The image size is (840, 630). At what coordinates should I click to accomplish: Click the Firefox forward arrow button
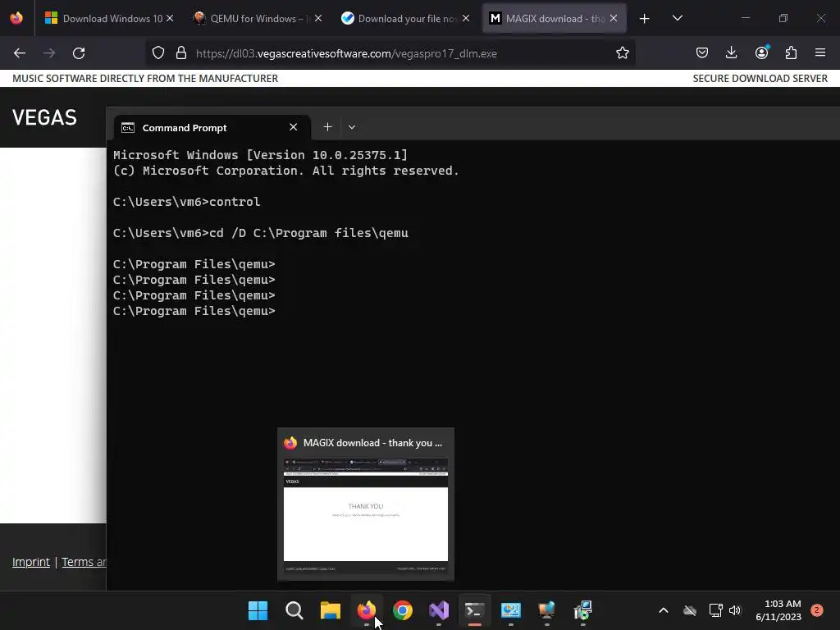point(49,53)
